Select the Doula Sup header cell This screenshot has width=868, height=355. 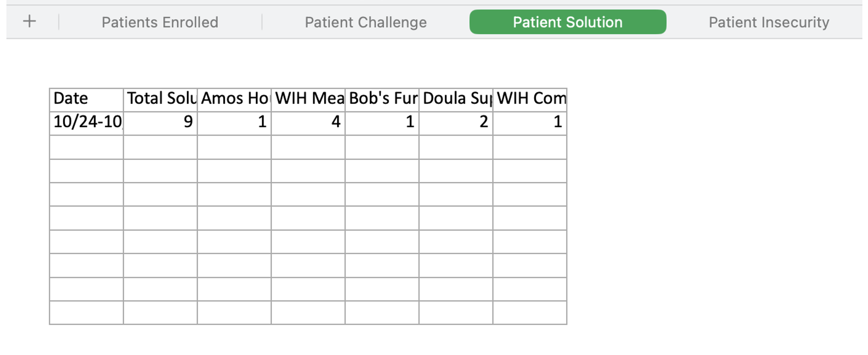[456, 100]
